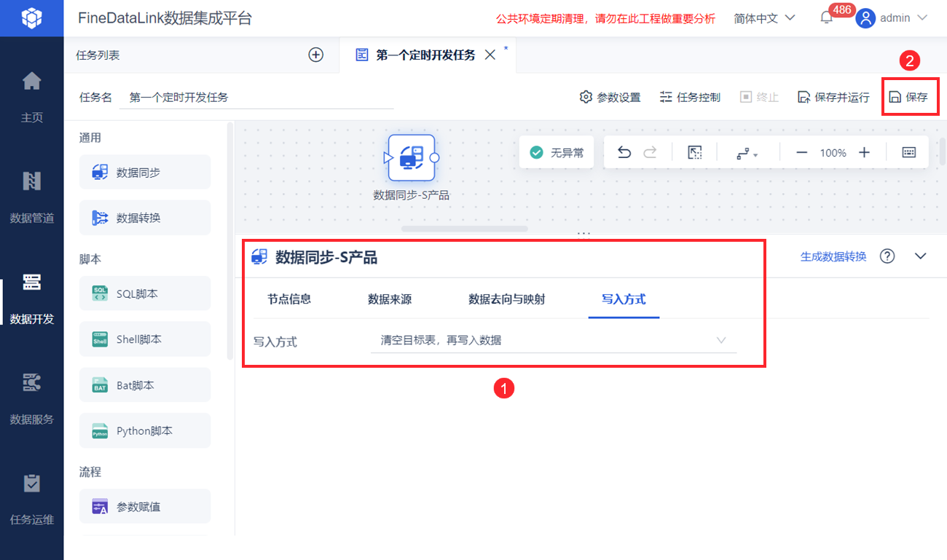Image resolution: width=947 pixels, height=560 pixels.
Task: Go to 主页 home in sidebar
Action: (x=31, y=98)
